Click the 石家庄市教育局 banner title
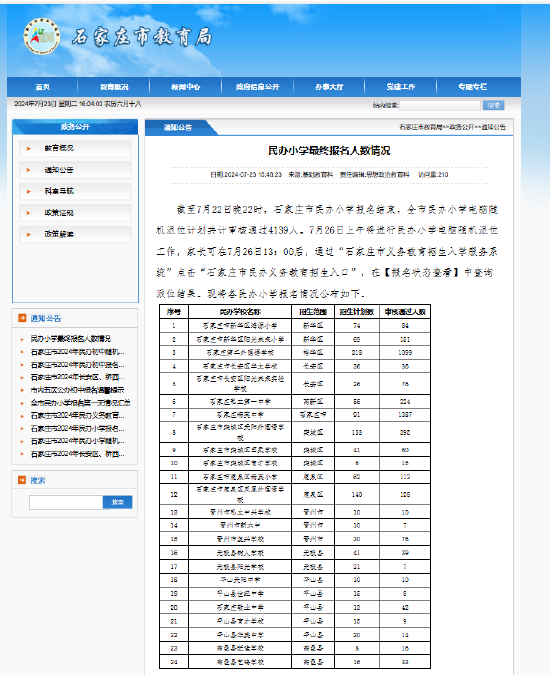 point(142,37)
